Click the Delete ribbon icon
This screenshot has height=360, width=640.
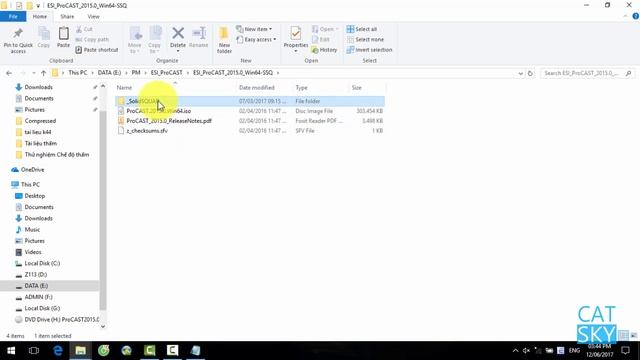178,36
